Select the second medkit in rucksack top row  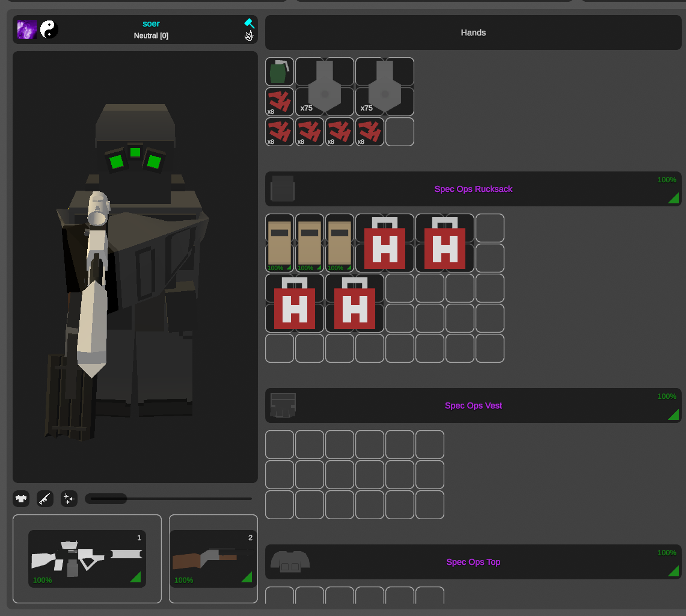444,243
